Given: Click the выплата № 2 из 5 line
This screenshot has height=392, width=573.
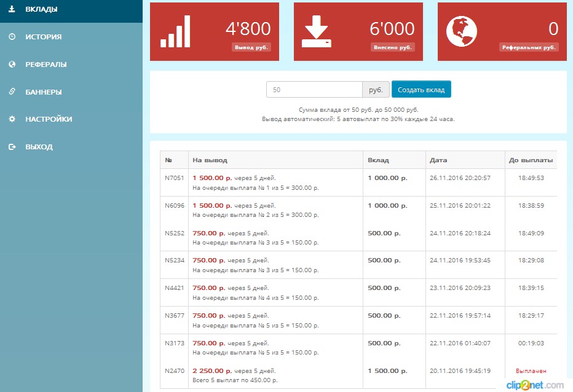Looking at the screenshot, I should (256, 215).
